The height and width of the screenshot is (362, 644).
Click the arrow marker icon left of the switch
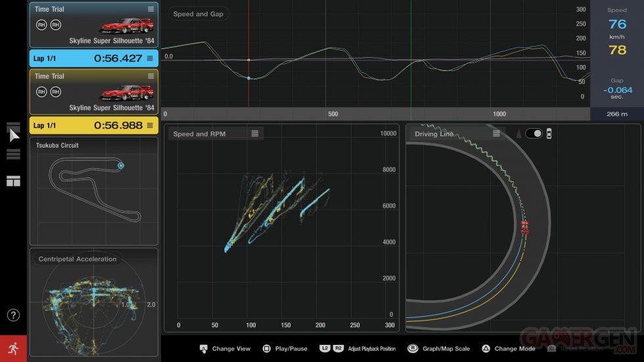click(518, 133)
